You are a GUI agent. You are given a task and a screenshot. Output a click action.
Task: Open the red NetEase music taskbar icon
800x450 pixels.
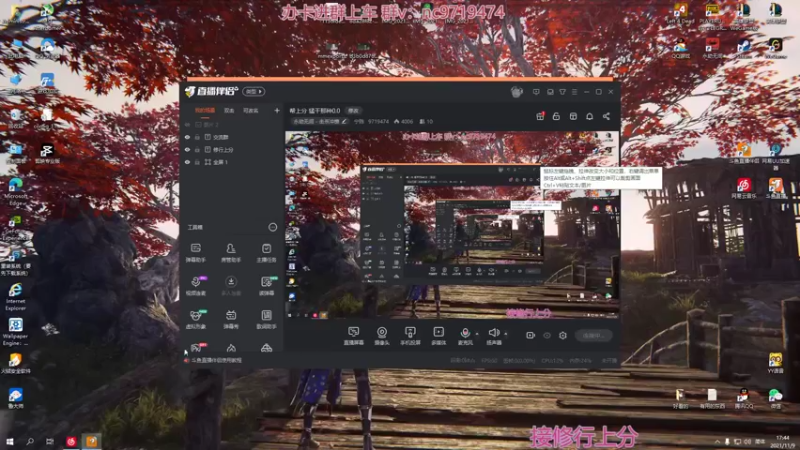click(71, 441)
